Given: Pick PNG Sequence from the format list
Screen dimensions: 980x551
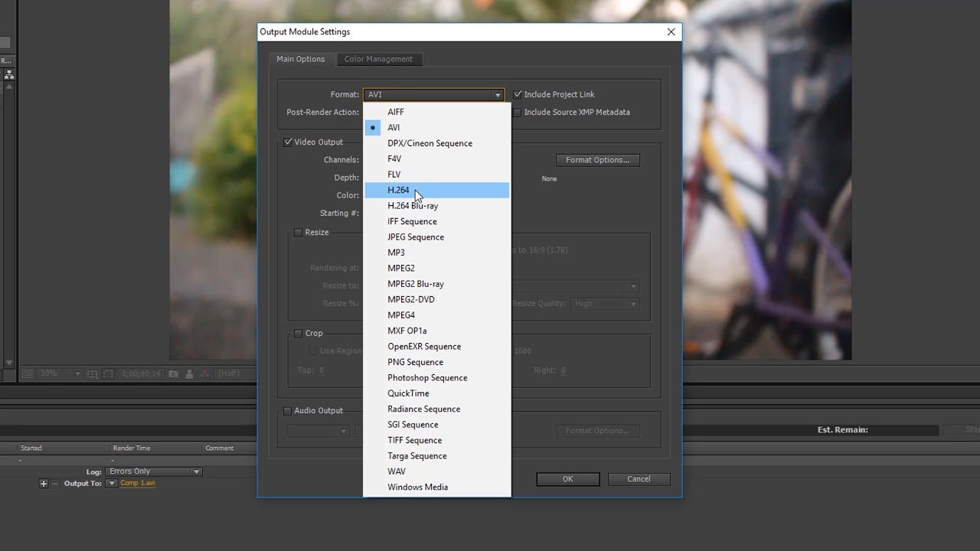Looking at the screenshot, I should (x=436, y=362).
